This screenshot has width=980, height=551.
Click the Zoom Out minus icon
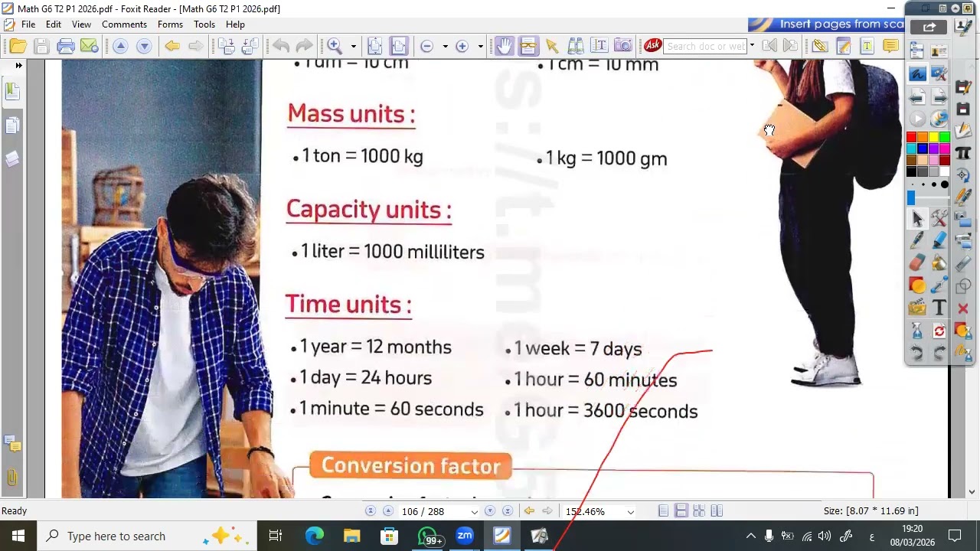tap(427, 47)
